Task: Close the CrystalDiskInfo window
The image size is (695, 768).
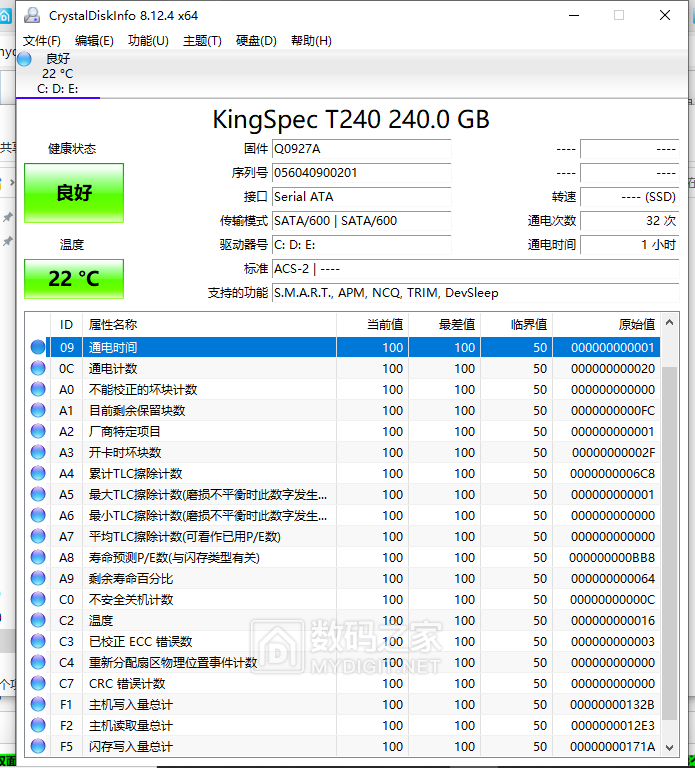Action: 665,15
